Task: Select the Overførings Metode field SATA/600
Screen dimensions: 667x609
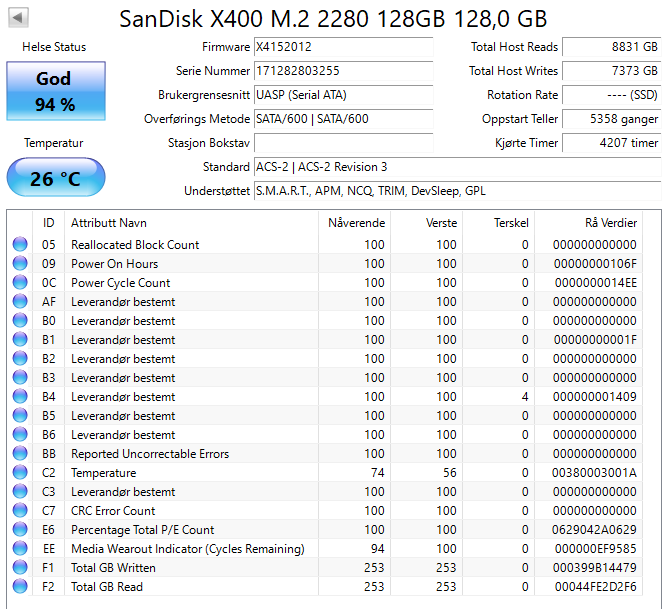Action: (x=343, y=119)
